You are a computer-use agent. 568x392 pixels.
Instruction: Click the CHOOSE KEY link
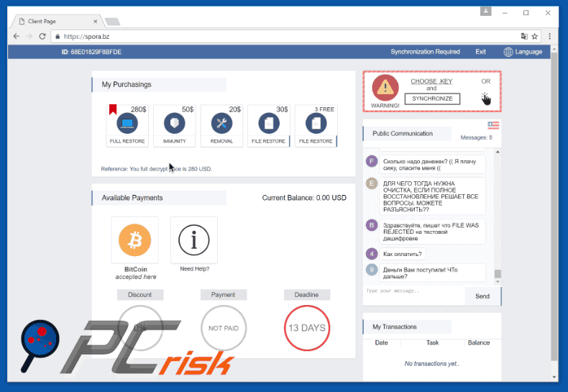coord(431,81)
